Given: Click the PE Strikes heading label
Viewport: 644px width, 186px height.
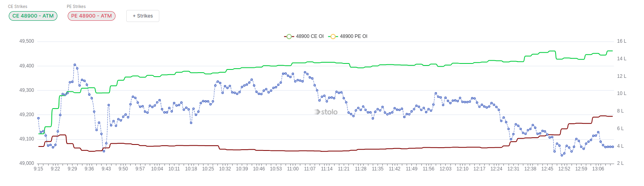Looking at the screenshot, I should pyautogui.click(x=76, y=6).
